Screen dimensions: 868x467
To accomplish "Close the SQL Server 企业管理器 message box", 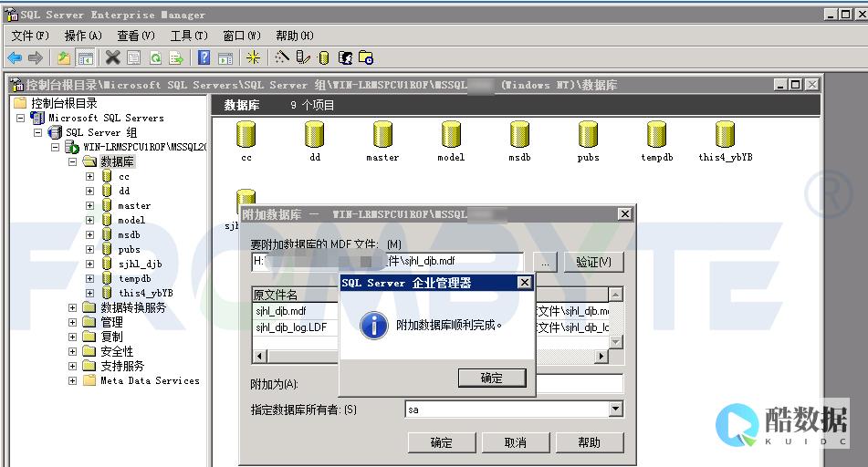I will 524,283.
